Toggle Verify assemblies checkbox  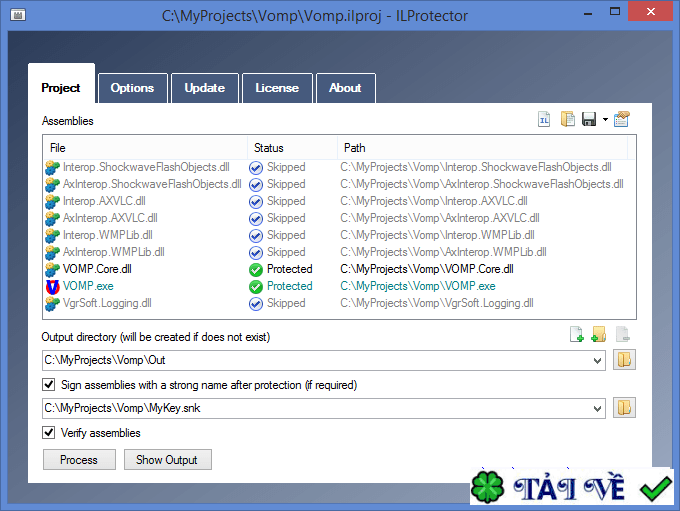coord(49,432)
